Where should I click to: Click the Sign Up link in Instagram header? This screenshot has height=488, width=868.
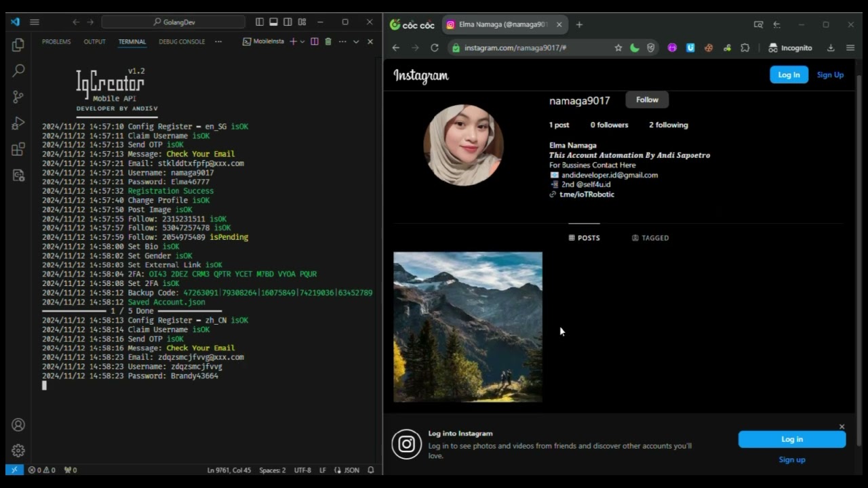(x=830, y=75)
